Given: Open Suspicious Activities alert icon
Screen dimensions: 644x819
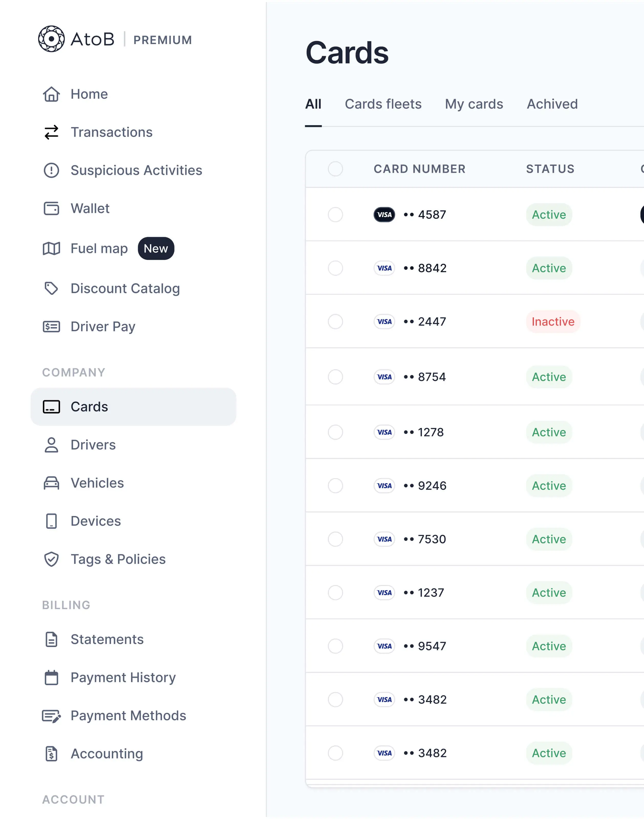Looking at the screenshot, I should [x=51, y=170].
